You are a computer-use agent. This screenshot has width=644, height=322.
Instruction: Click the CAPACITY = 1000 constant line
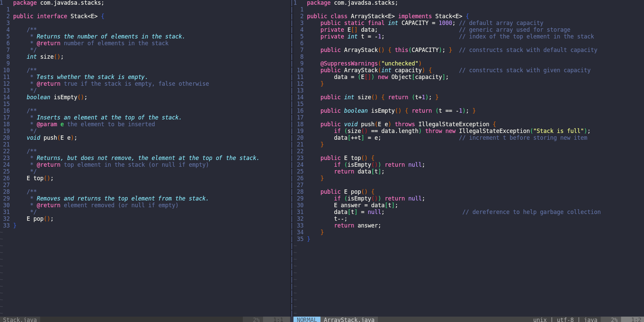pos(388,23)
